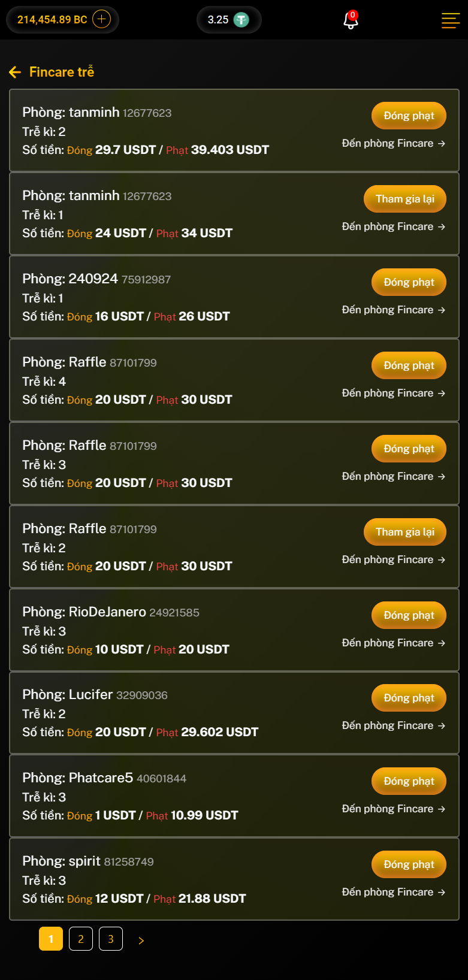Click the plus icon beside BC balance
This screenshot has height=980, width=468.
point(102,19)
